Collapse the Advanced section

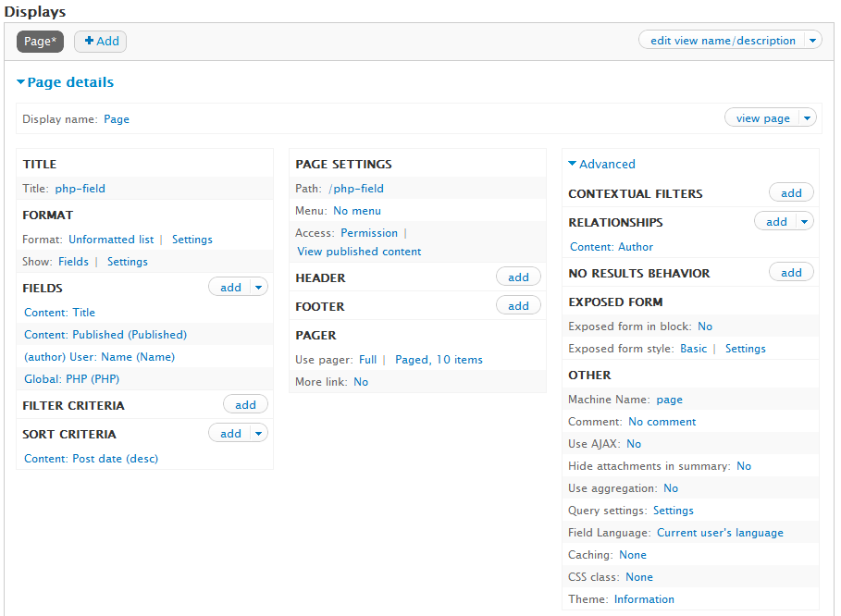[601, 165]
